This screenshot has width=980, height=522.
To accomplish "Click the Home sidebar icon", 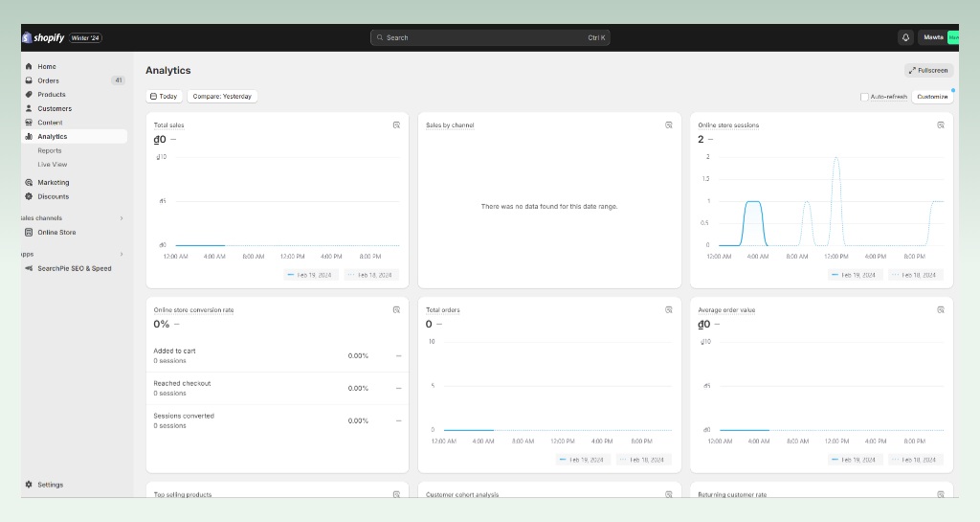I will click(x=29, y=66).
